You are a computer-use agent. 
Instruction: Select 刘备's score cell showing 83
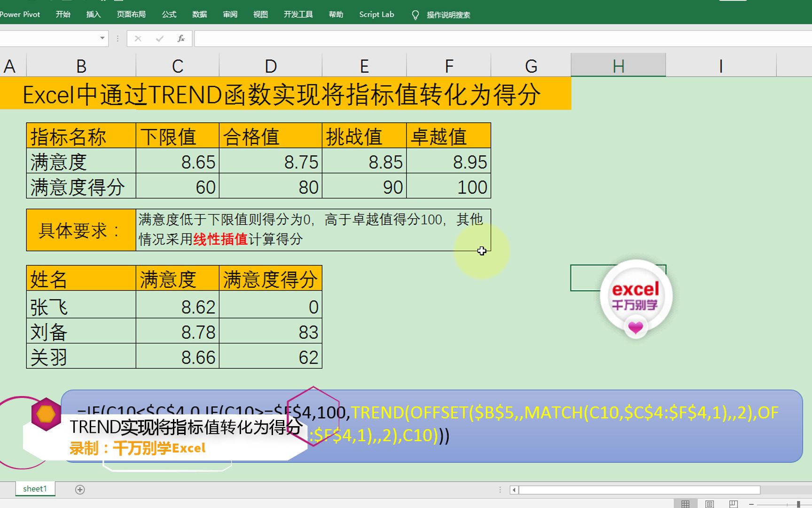pos(271,331)
